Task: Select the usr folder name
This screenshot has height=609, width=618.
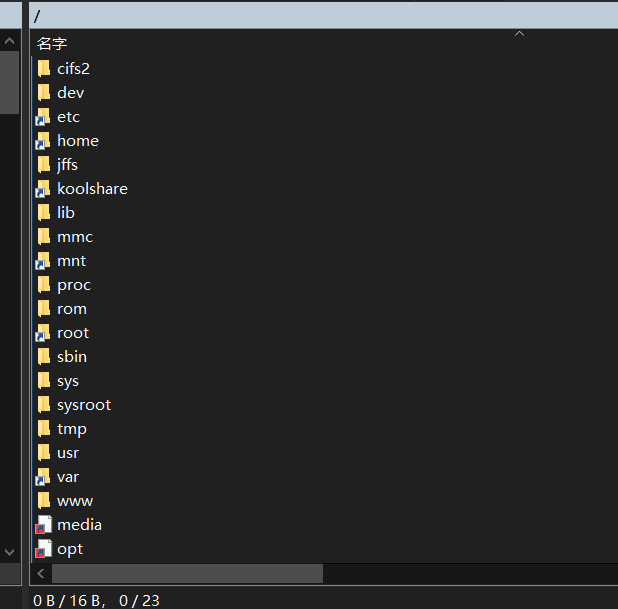Action: [x=68, y=453]
